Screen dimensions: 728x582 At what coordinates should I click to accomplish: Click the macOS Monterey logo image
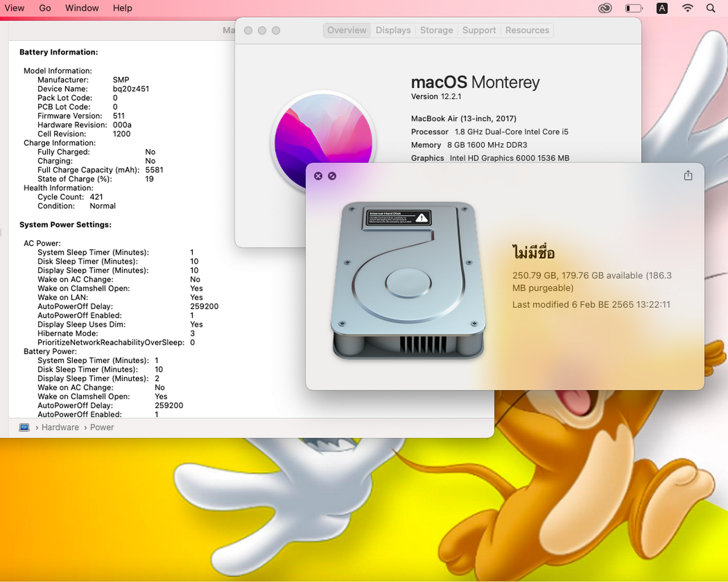(x=323, y=142)
